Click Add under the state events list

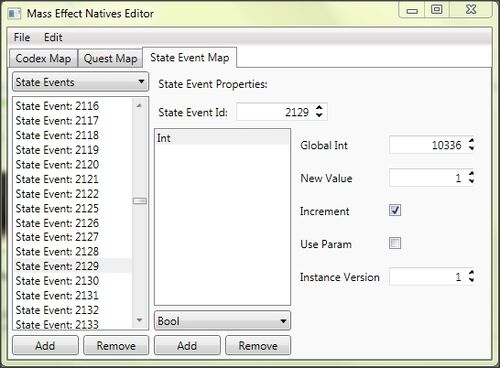(45, 345)
